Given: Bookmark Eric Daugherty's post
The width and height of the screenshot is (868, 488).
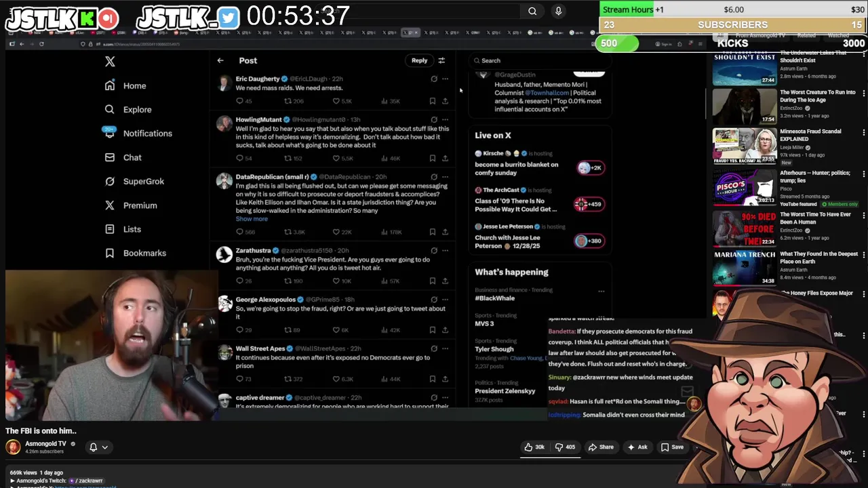Looking at the screenshot, I should pyautogui.click(x=433, y=101).
